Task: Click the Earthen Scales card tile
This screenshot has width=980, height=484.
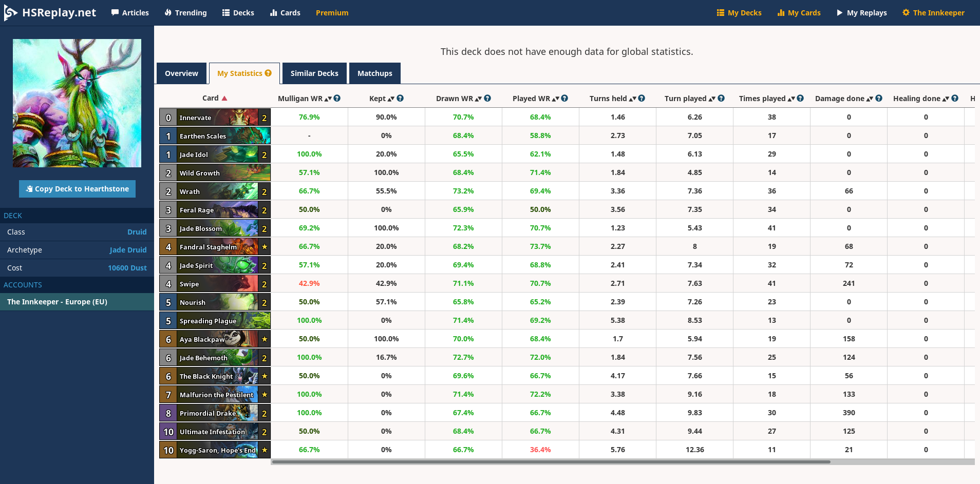Action: [215, 136]
